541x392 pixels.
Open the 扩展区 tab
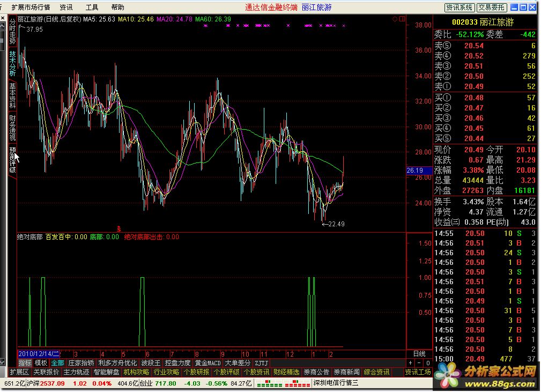(x=19, y=372)
